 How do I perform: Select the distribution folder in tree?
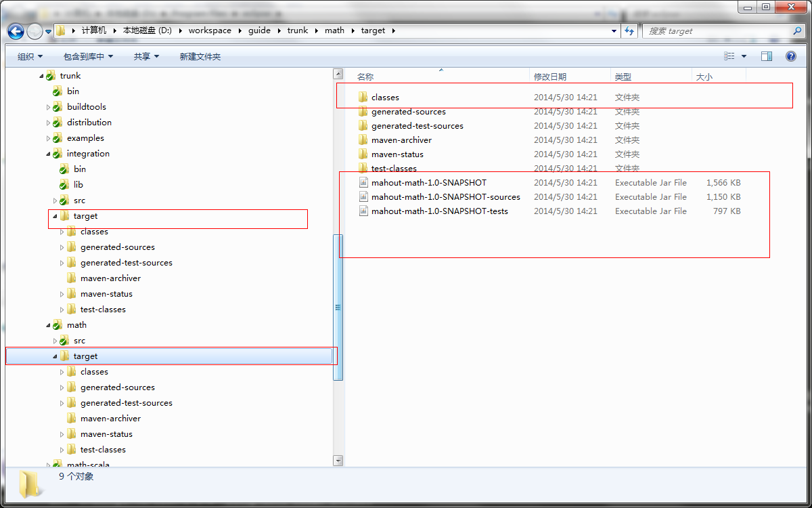(x=89, y=123)
